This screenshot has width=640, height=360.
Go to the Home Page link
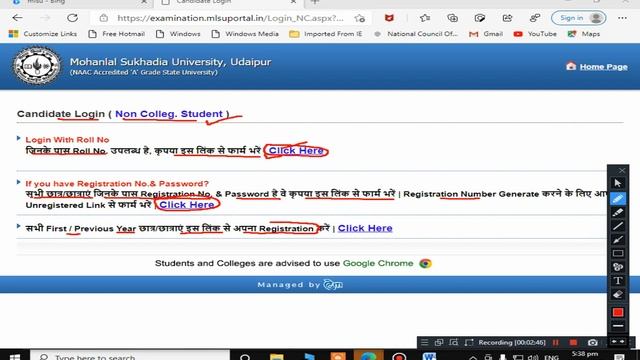coord(603,67)
